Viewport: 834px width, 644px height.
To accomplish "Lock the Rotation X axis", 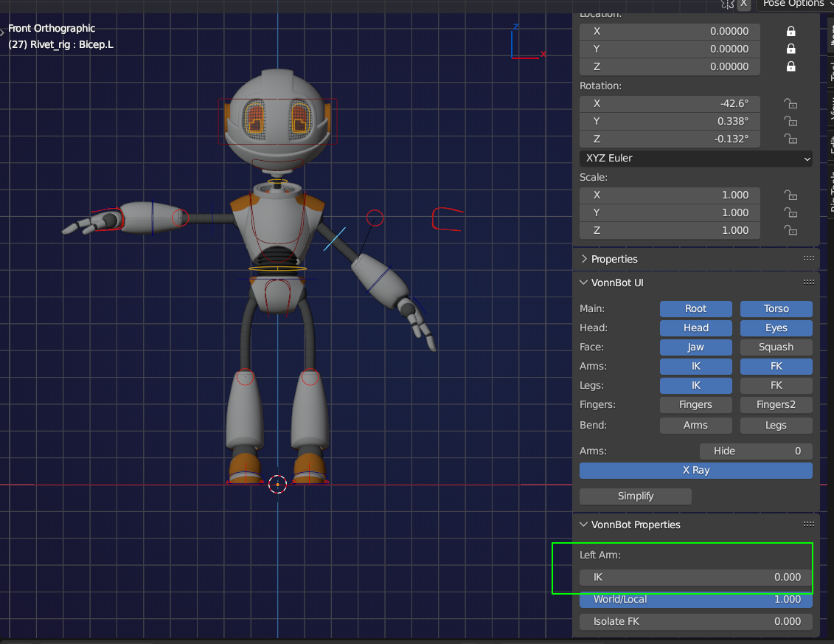I will [790, 104].
